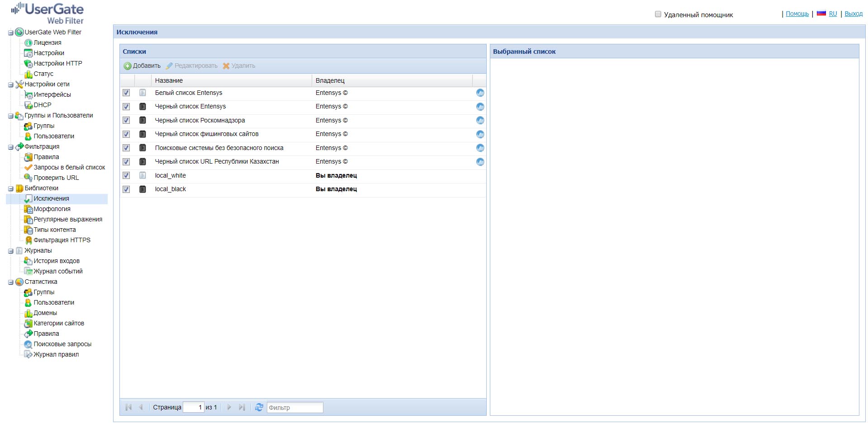The image size is (868, 423).
Task: Click update icon for Черный список Роскомнадзора
Action: click(480, 120)
